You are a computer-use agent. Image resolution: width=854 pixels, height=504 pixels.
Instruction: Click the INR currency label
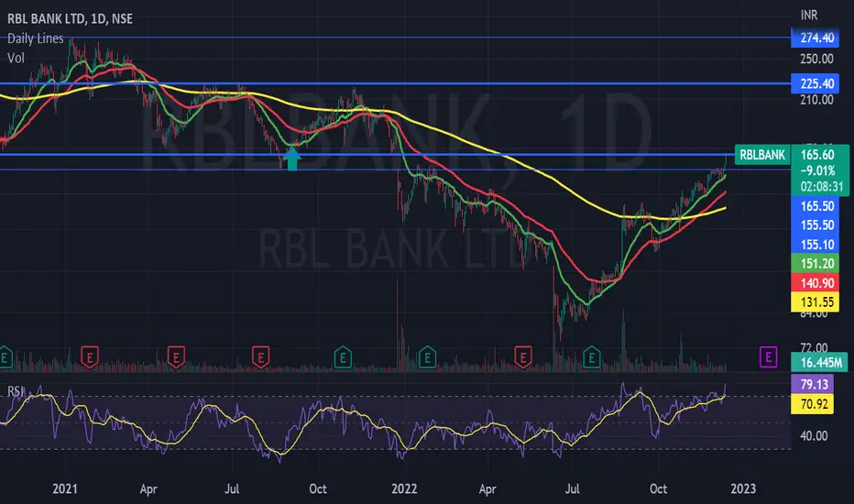809,16
